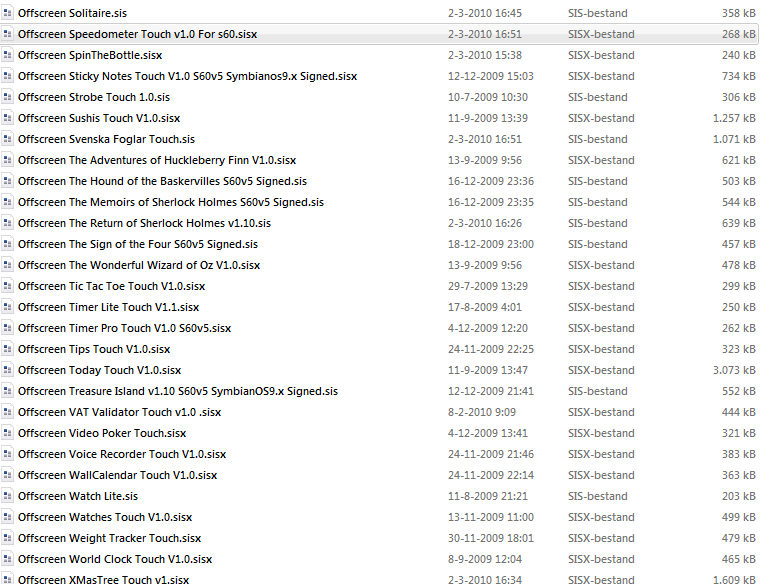Select the name Offscreen Today Touch V1.0.sisx

point(100,370)
